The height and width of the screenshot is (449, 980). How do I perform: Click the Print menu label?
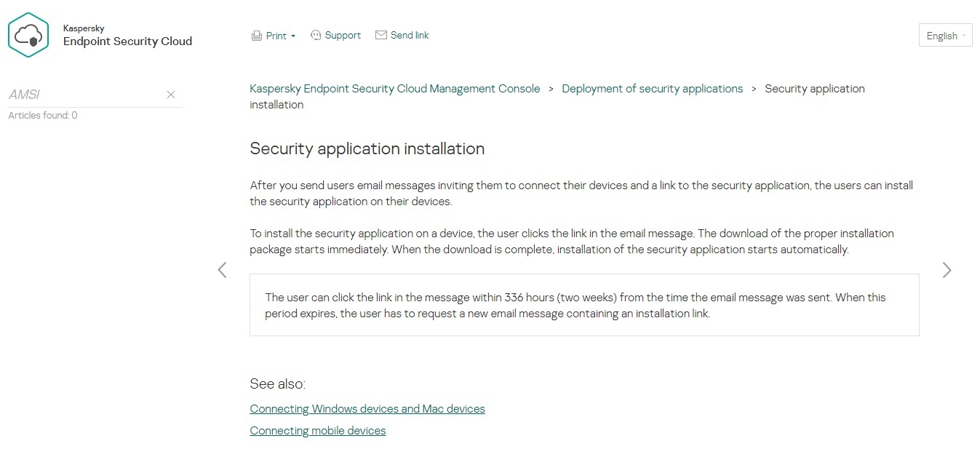pos(276,36)
